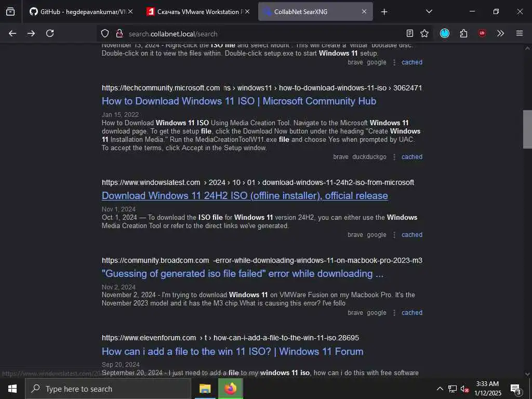Viewport: 532px width, 399px height.
Task: Open the blue circular extension icon
Action: click(x=445, y=33)
